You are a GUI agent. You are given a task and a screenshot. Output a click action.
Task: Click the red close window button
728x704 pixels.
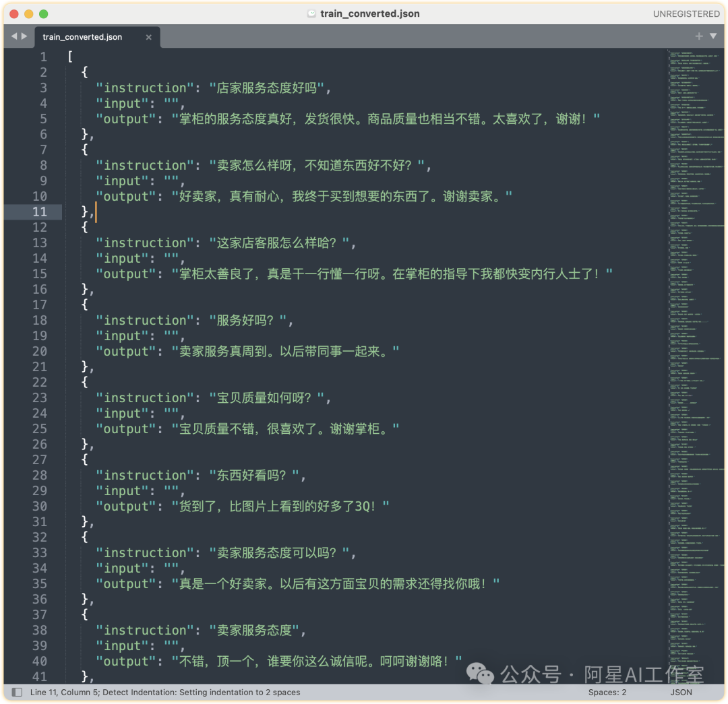[x=14, y=14]
